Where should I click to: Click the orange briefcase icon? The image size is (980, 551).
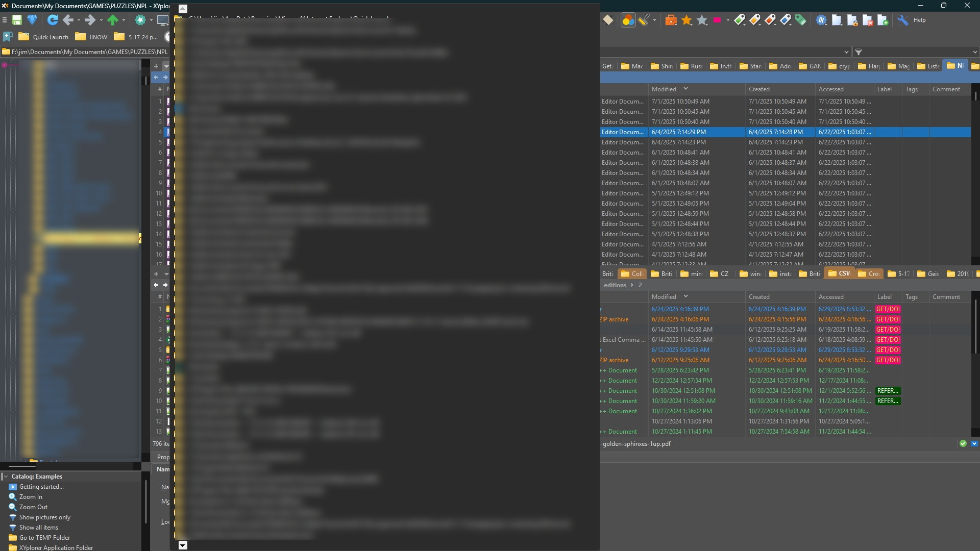[x=671, y=20]
